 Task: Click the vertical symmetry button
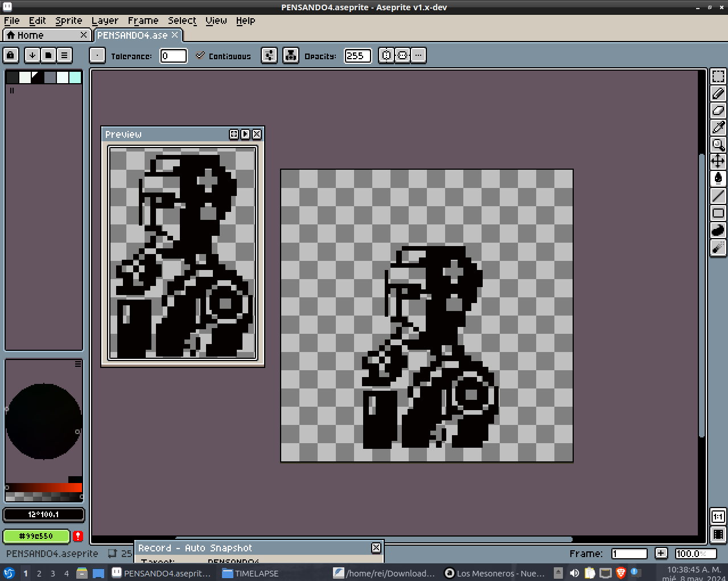(402, 55)
